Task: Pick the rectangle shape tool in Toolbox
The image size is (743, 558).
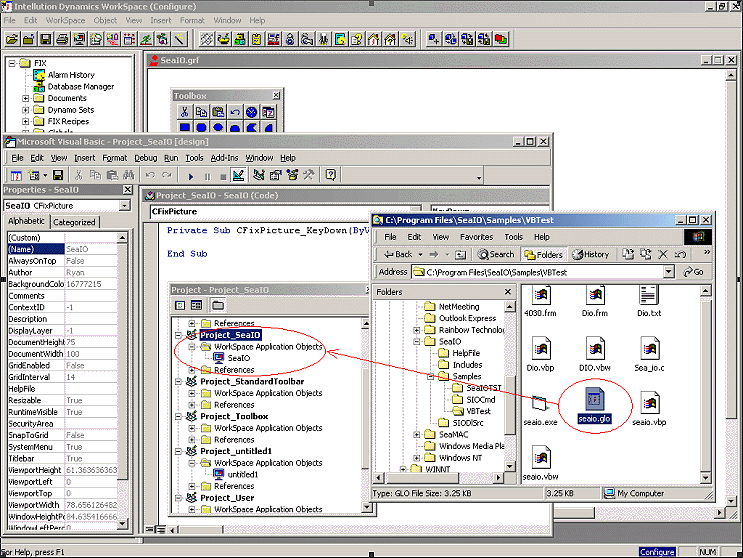Action: 184,127
